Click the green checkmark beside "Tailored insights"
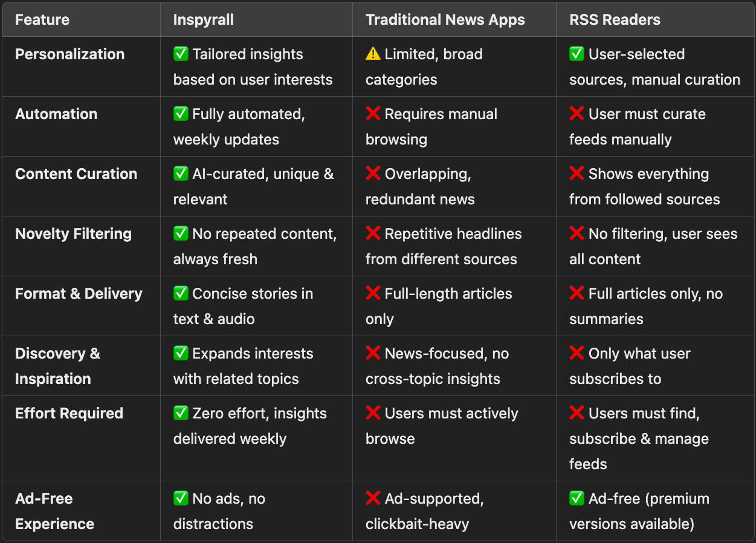Screen dimensions: 756x543 181,54
